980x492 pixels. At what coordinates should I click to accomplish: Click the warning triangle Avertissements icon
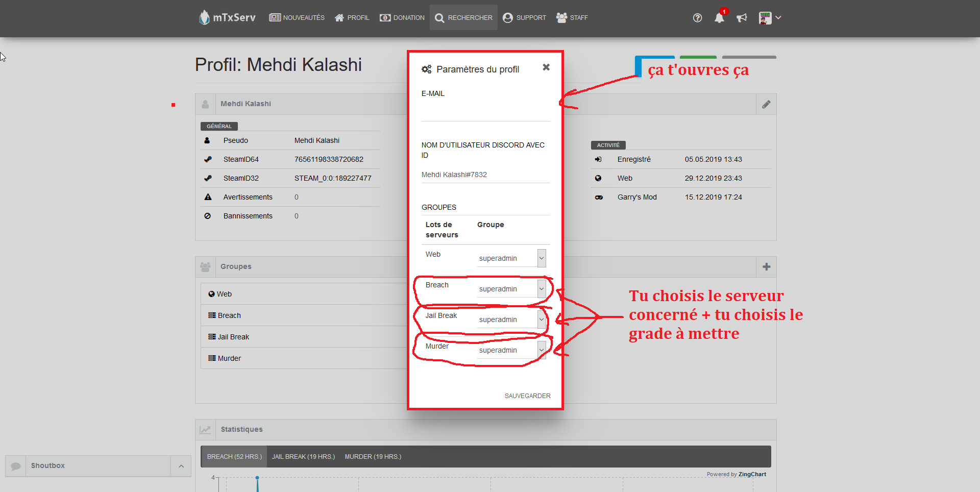coord(208,197)
